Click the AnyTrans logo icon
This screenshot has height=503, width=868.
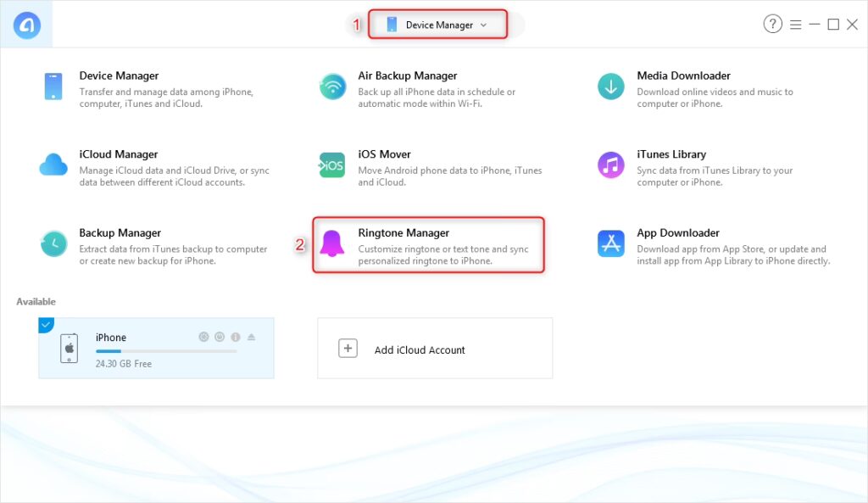[x=27, y=25]
